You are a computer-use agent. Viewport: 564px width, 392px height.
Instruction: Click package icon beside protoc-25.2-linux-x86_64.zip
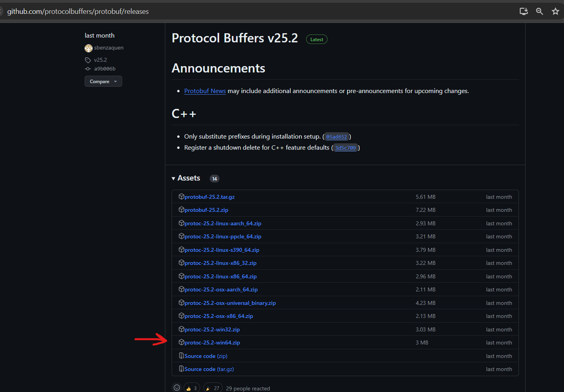click(181, 276)
